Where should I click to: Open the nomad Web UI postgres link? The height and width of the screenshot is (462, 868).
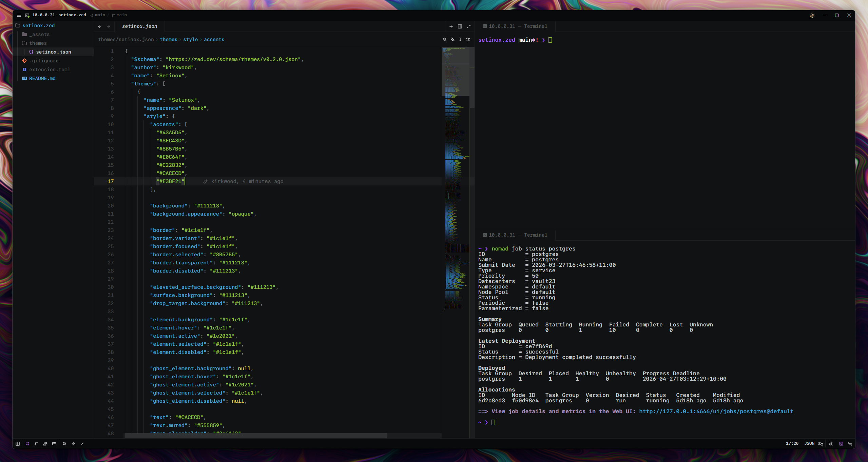click(716, 411)
